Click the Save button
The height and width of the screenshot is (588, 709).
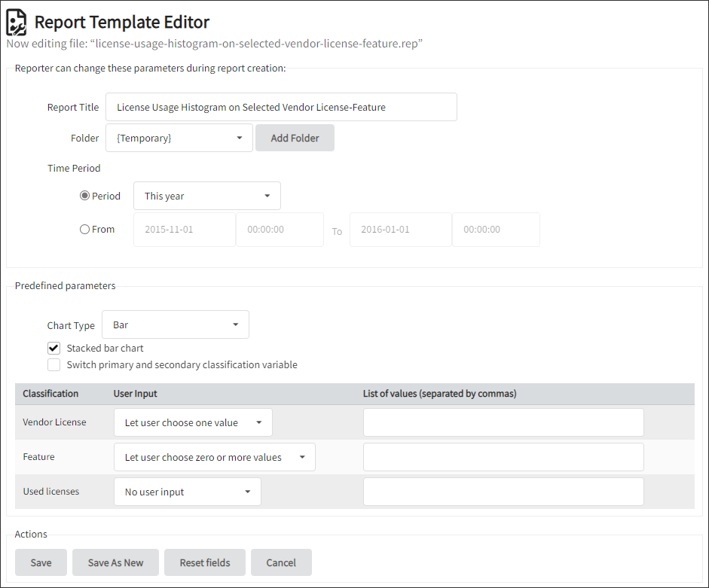pos(41,562)
